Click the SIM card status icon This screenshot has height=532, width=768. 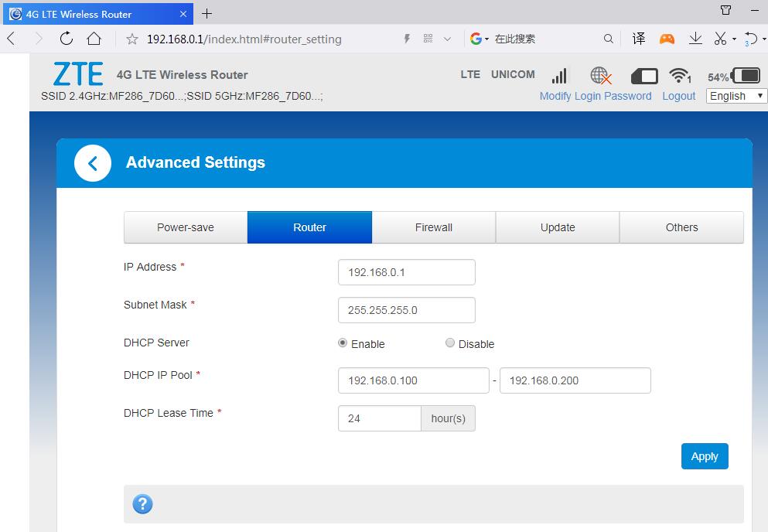pos(644,76)
